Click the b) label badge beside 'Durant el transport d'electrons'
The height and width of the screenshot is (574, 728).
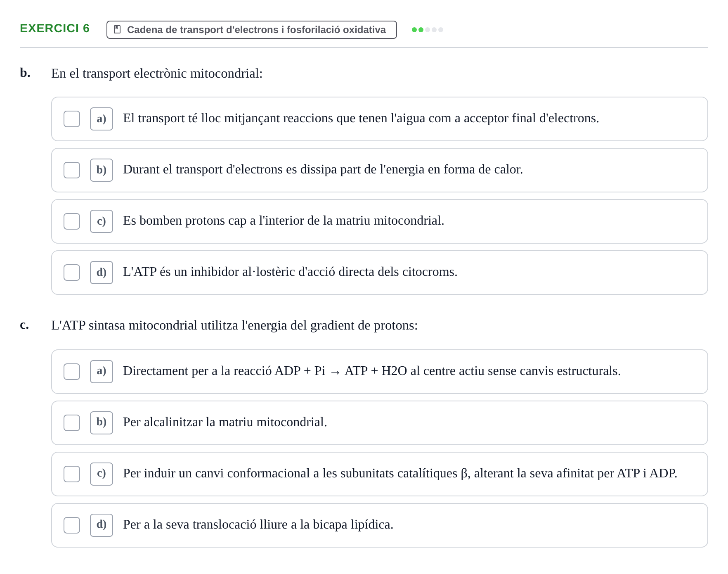point(102,170)
